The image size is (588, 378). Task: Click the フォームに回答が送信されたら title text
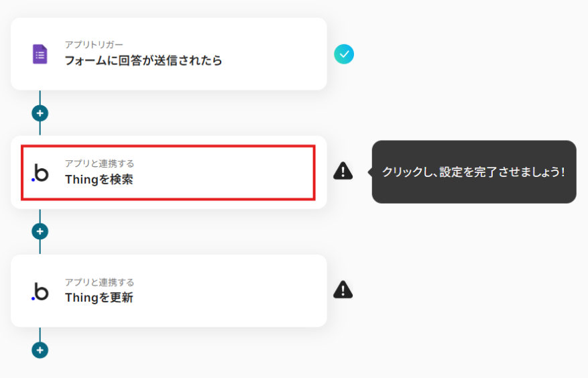click(x=143, y=60)
